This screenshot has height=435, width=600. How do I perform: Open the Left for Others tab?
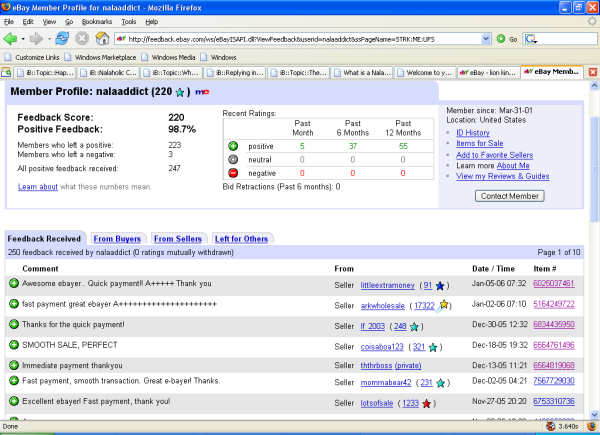[x=241, y=239]
